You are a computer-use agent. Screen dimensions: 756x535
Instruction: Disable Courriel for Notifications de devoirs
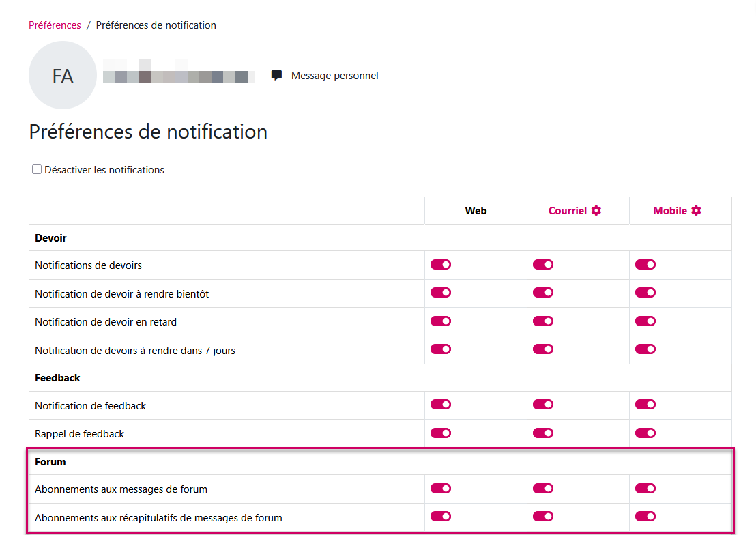coord(543,265)
